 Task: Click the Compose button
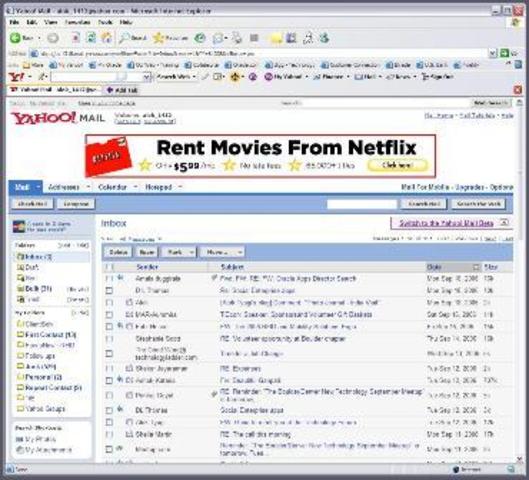pyautogui.click(x=76, y=204)
